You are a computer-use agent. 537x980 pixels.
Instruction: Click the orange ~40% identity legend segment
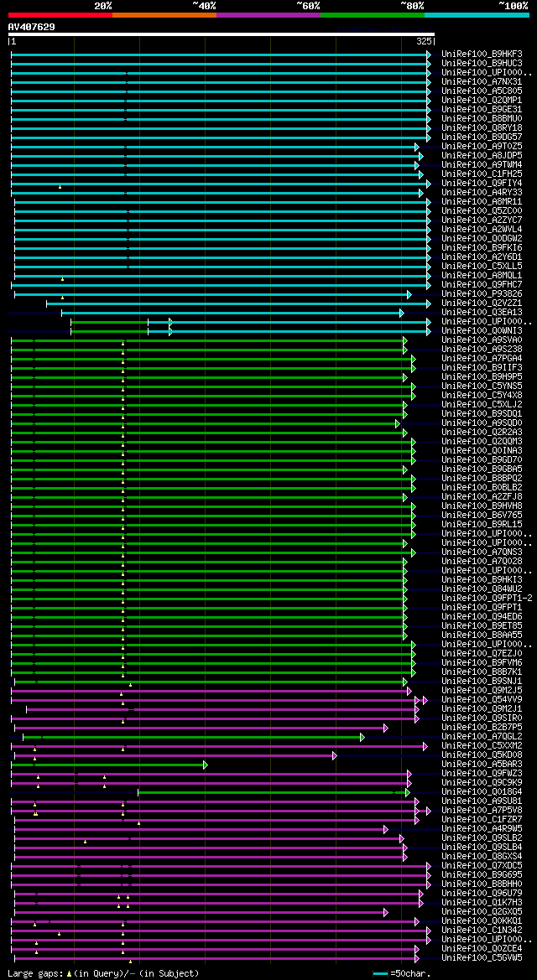[x=164, y=14]
